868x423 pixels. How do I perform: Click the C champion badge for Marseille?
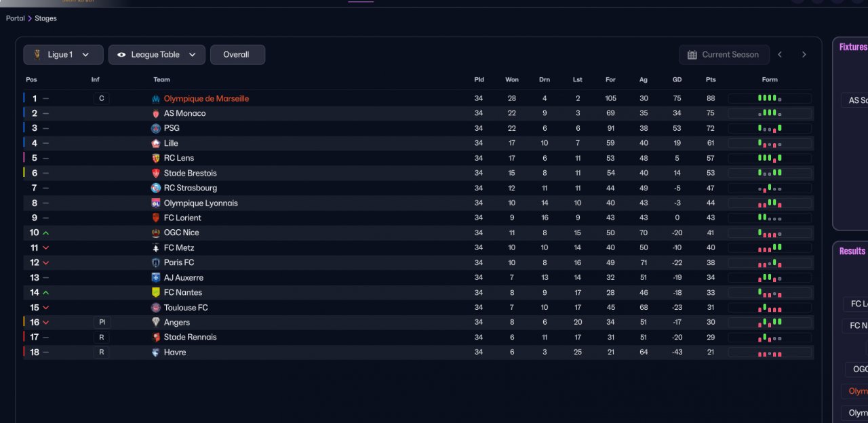(x=102, y=99)
